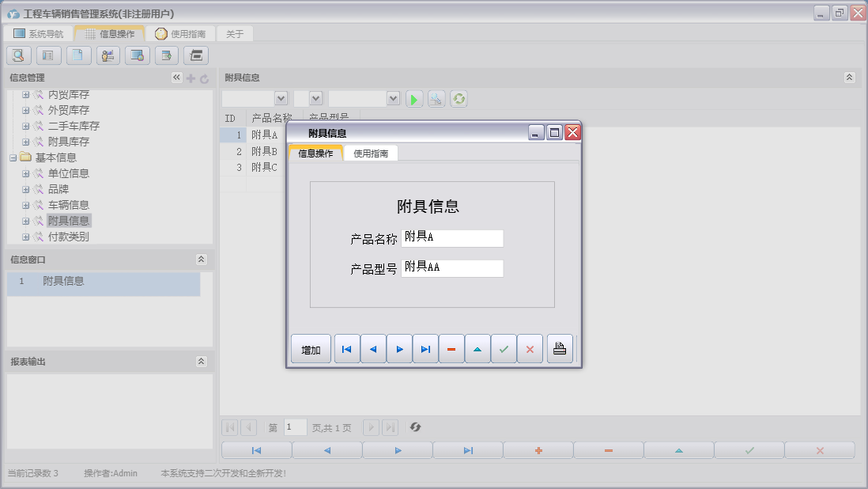868x489 pixels.
Task: Click the print icon in the dialog button row
Action: point(560,348)
